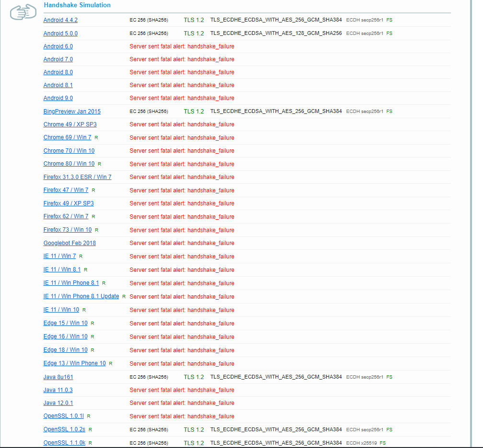Open the Firefox 73 / Win 10 link
Screen dimensions: 483x448
point(68,230)
